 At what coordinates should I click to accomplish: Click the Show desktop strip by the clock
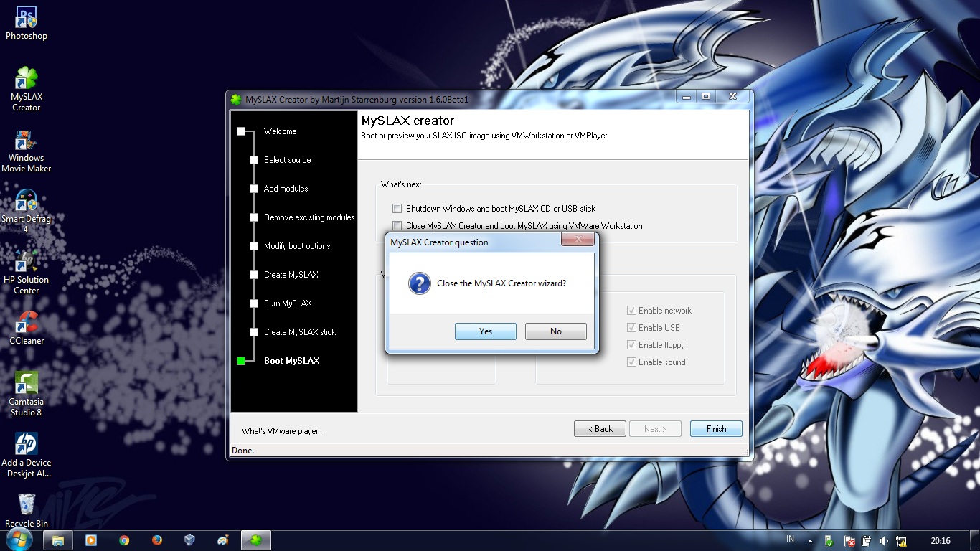point(976,541)
